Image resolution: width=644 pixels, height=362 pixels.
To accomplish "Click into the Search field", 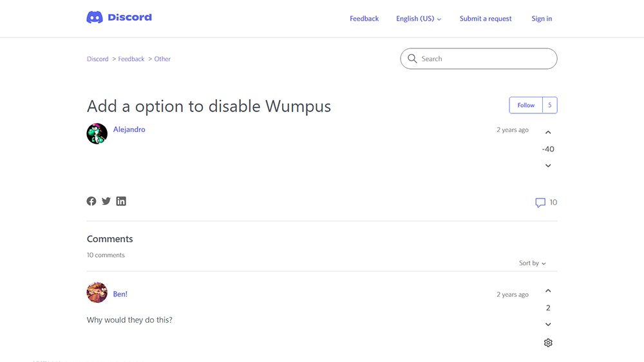I will (x=478, y=59).
